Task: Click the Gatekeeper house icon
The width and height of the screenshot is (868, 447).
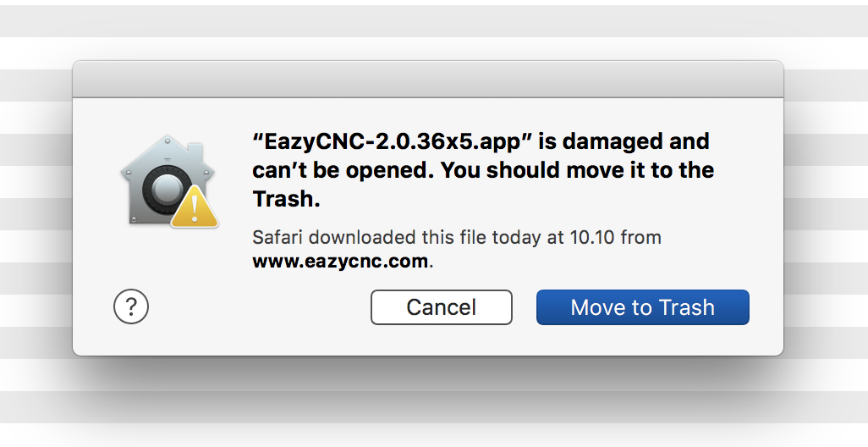Action: coord(169,181)
